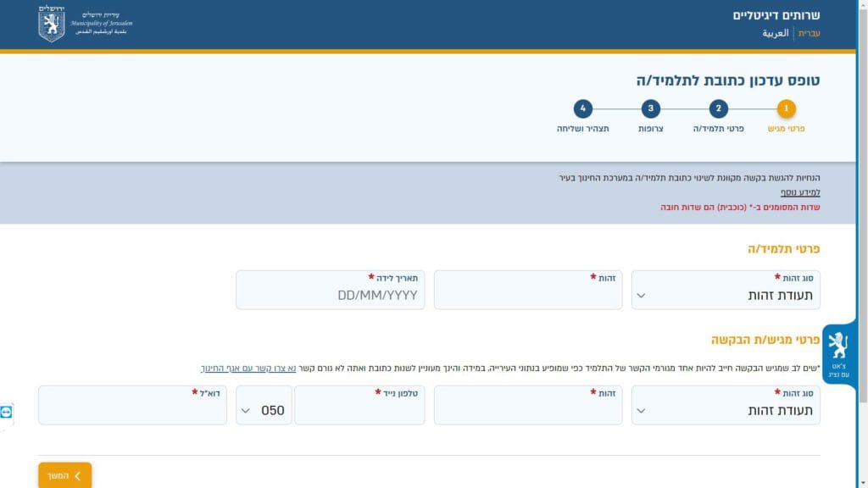Switch language to العربية
The height and width of the screenshot is (488, 868).
[775, 34]
